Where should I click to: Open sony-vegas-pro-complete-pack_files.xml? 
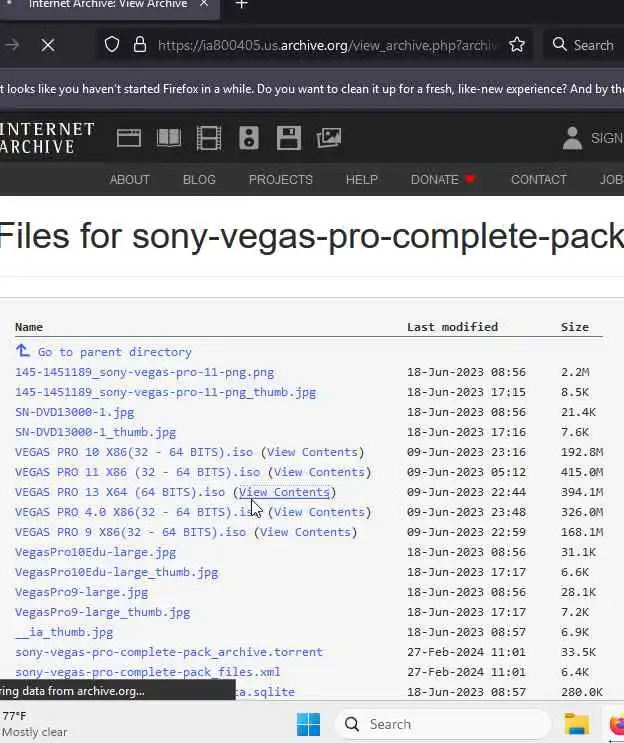point(148,672)
